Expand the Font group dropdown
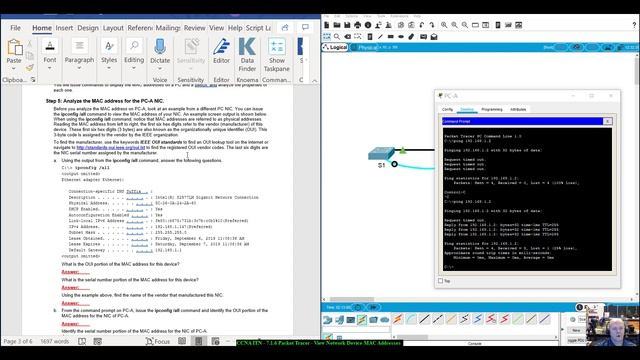Image resolution: width=640 pixels, height=360 pixels. pyautogui.click(x=50, y=68)
